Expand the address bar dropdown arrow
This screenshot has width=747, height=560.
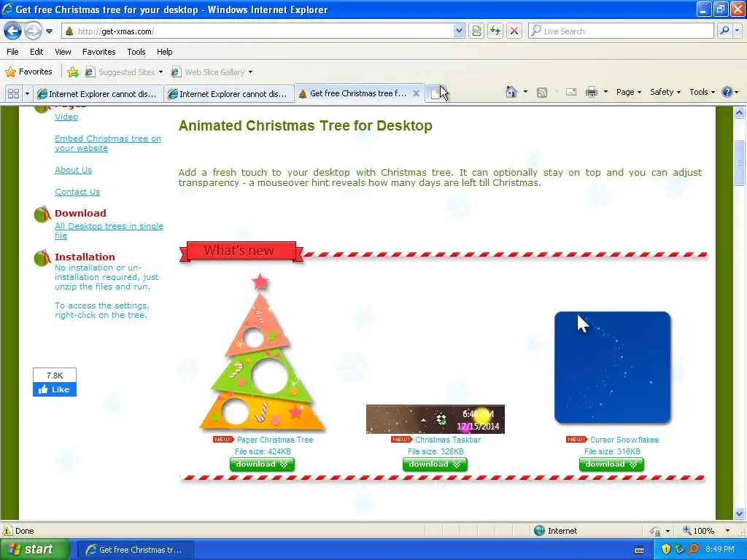pos(459,31)
